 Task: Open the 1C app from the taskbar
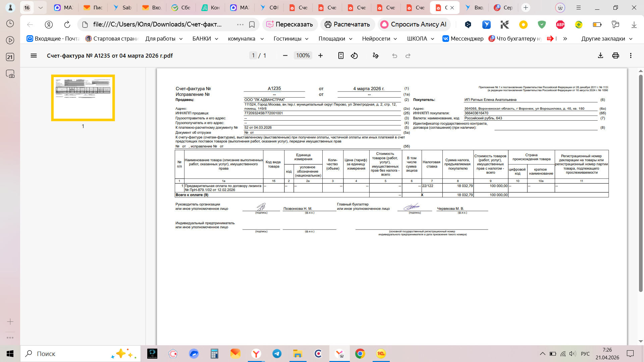(381, 354)
